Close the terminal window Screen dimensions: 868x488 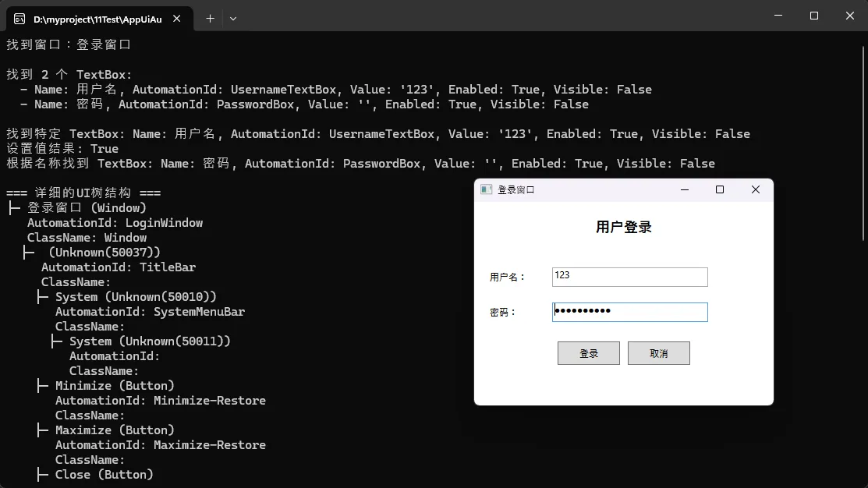click(x=850, y=16)
